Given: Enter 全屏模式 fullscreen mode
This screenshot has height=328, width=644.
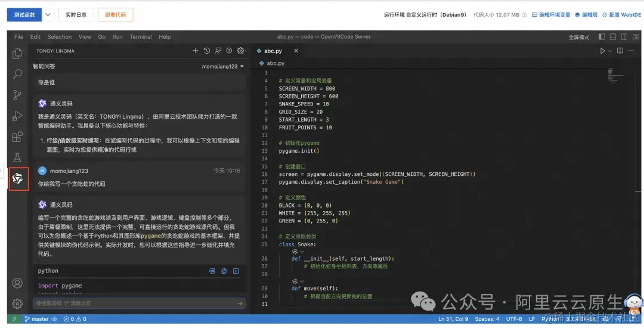Looking at the screenshot, I should tap(578, 38).
